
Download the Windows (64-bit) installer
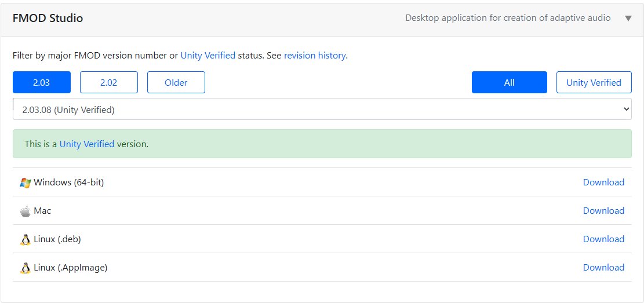pyautogui.click(x=604, y=182)
